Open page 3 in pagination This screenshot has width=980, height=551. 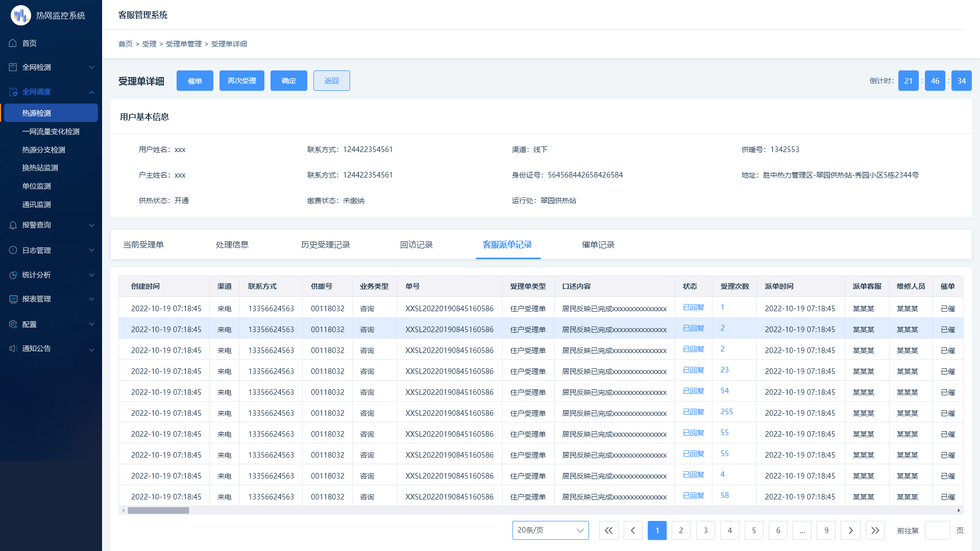(x=705, y=531)
